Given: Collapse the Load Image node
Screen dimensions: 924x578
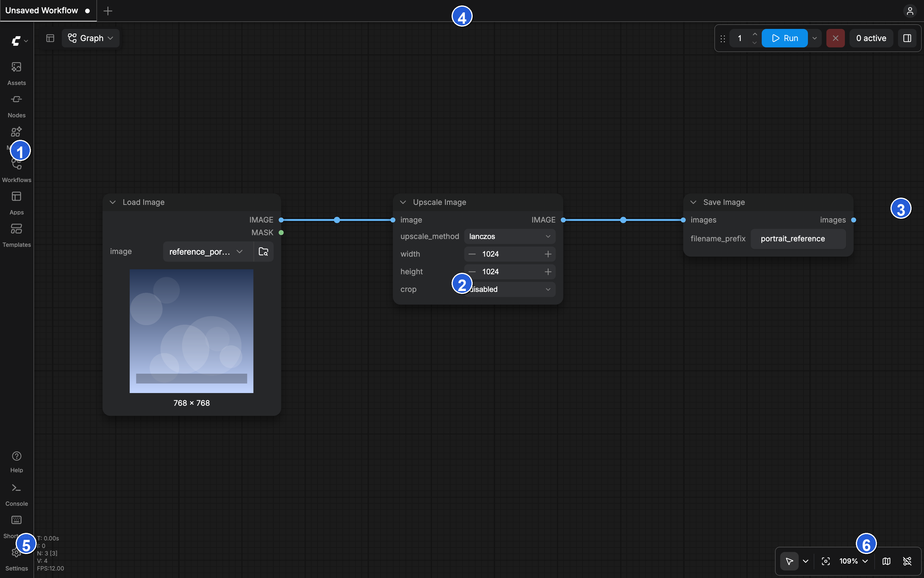Looking at the screenshot, I should click(113, 202).
